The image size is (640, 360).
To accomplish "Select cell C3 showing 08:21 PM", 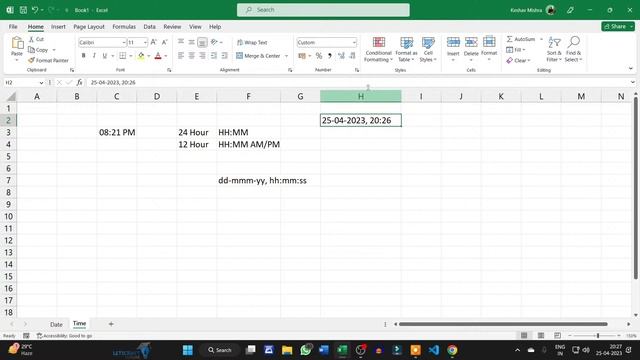I will pyautogui.click(x=117, y=132).
